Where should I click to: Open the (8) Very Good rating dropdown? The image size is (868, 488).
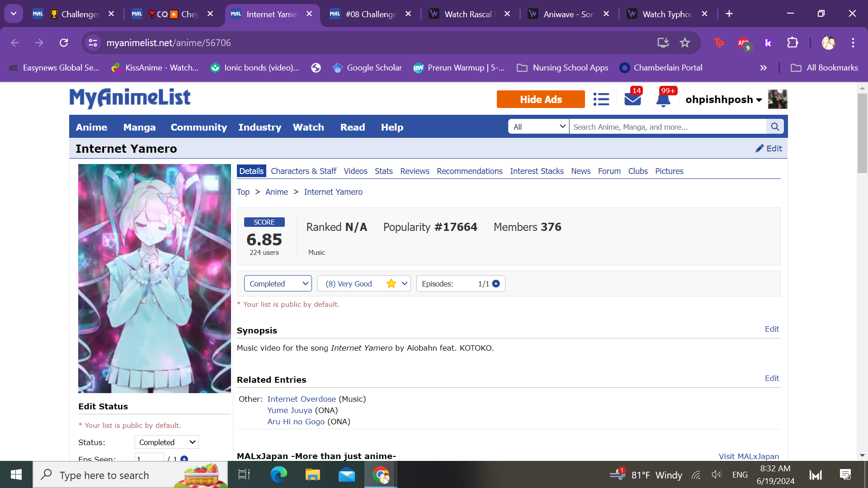[364, 284]
